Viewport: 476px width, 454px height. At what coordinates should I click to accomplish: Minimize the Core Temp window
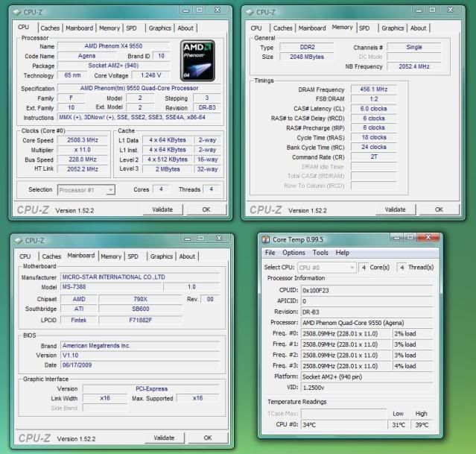coord(396,237)
